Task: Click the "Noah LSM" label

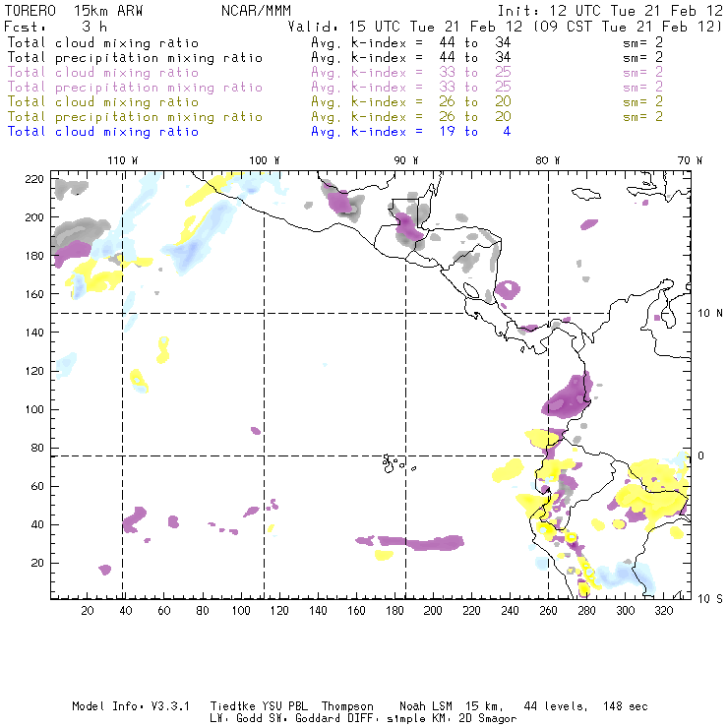Action: [425, 706]
